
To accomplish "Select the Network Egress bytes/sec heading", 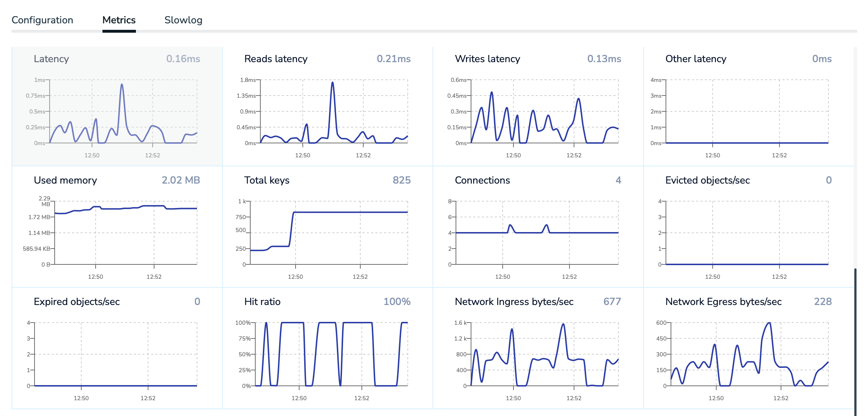I will 723,302.
